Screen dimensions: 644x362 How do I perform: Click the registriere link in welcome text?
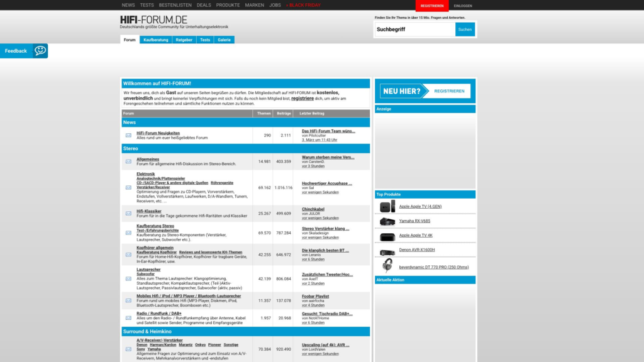pos(303,99)
